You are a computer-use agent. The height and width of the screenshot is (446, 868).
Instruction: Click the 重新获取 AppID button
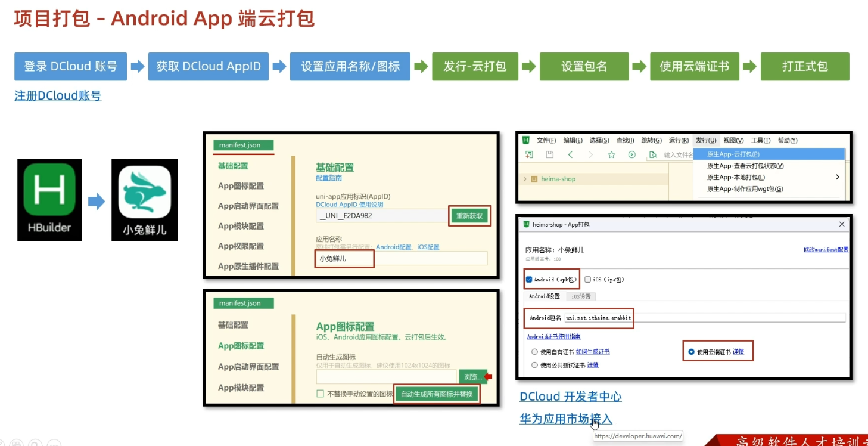coord(469,216)
